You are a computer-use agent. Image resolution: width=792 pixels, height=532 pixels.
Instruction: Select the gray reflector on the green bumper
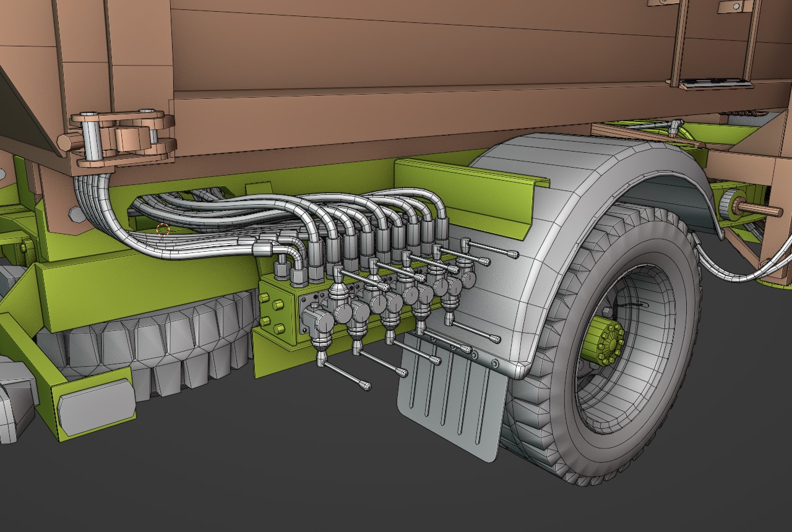97,407
